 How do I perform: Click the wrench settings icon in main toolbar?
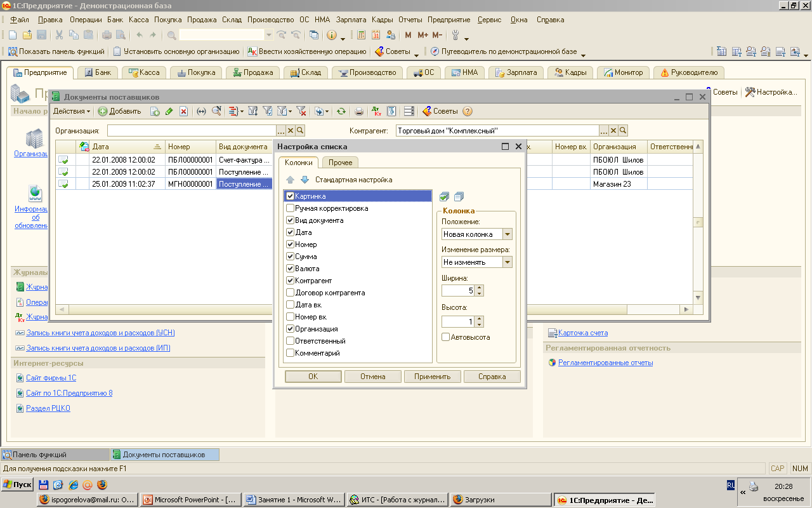(x=455, y=35)
